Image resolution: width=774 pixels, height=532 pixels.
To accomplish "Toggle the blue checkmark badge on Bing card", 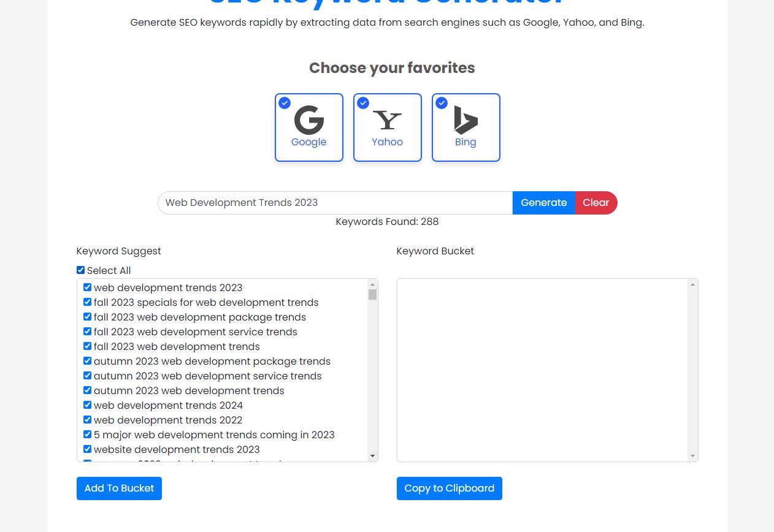I will pos(442,103).
